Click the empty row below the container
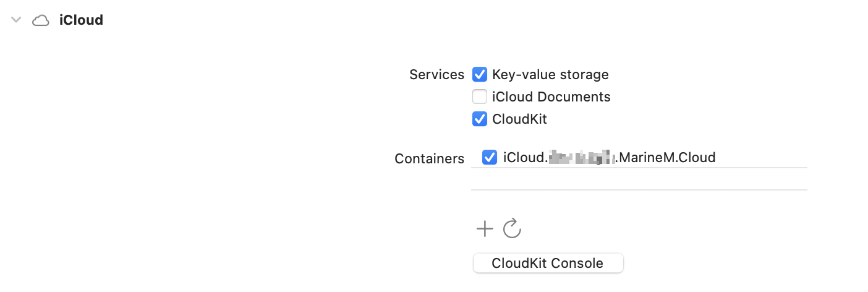This screenshot has height=292, width=868. 639,179
